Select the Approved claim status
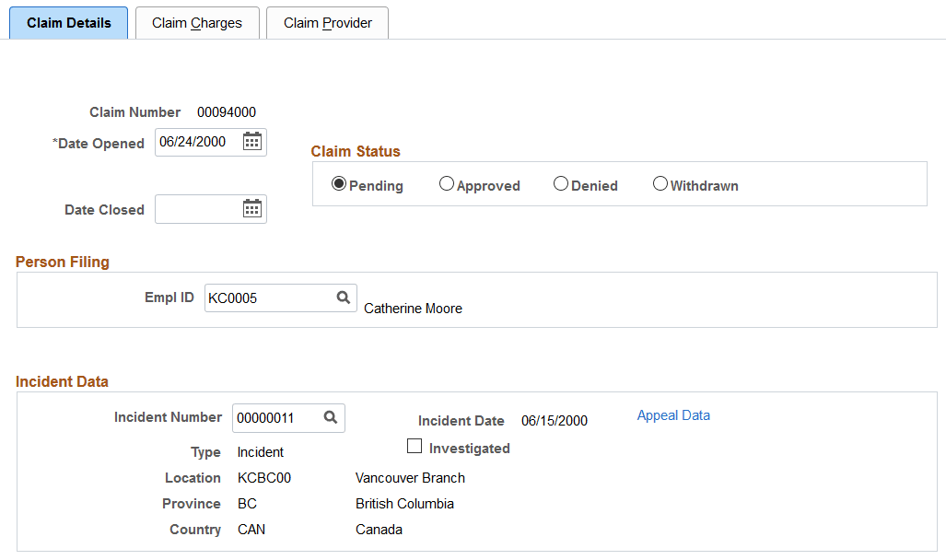 pyautogui.click(x=447, y=183)
